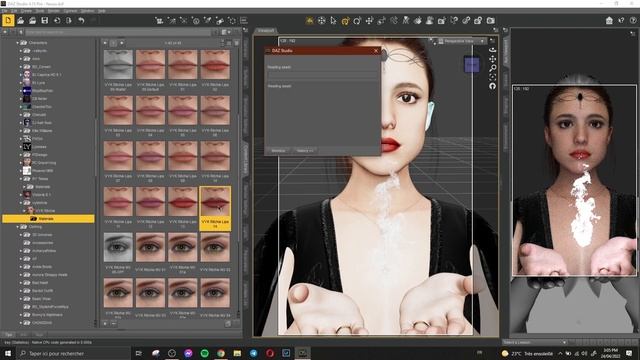
Task: Expand the Victoria 8.1 tree item
Action: 21,195
